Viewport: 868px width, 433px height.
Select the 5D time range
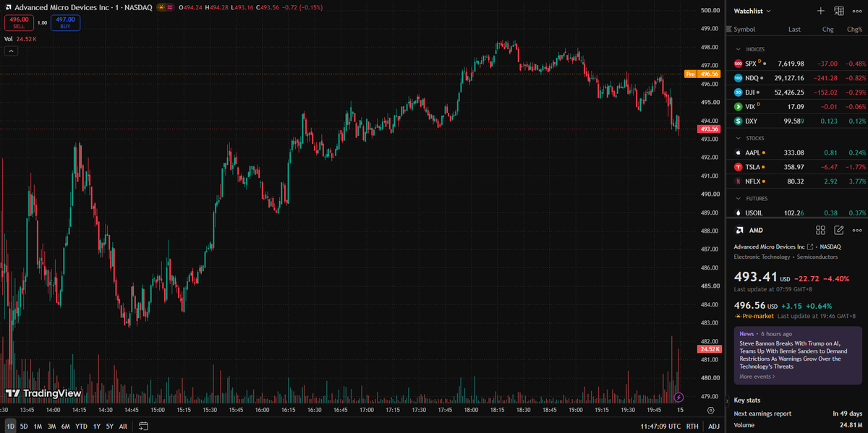point(24,426)
